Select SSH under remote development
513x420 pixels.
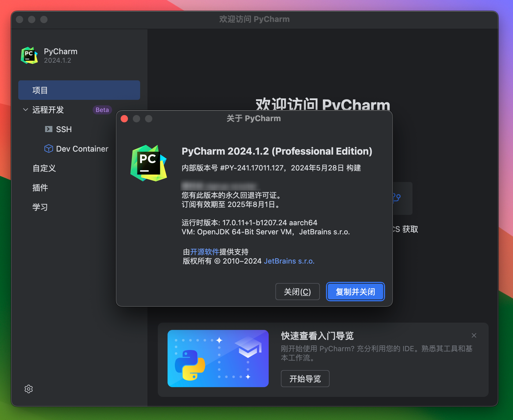coord(64,129)
